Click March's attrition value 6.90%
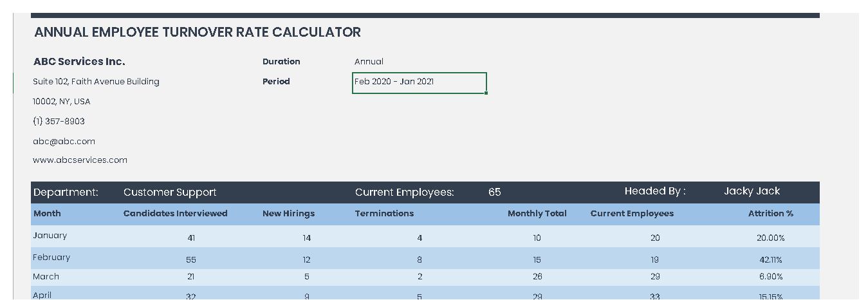Screen dimensions: 868x300 (771, 277)
